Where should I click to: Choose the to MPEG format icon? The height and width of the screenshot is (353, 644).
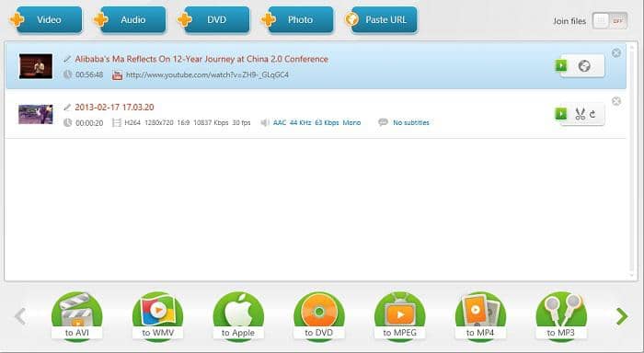coord(399,315)
